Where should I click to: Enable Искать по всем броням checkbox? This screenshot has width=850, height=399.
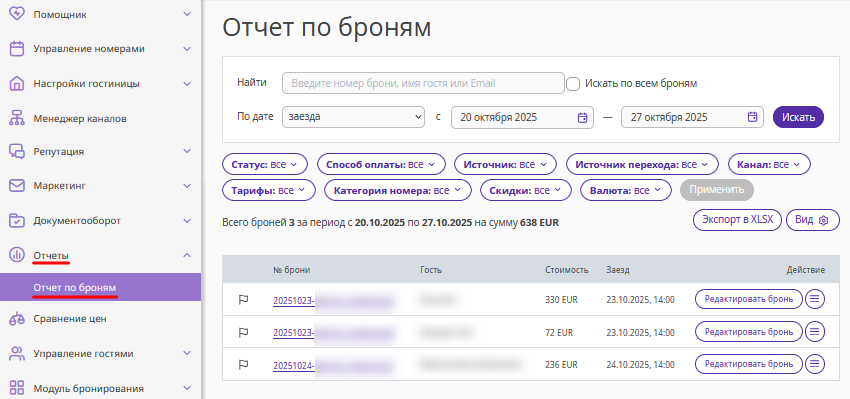(573, 84)
